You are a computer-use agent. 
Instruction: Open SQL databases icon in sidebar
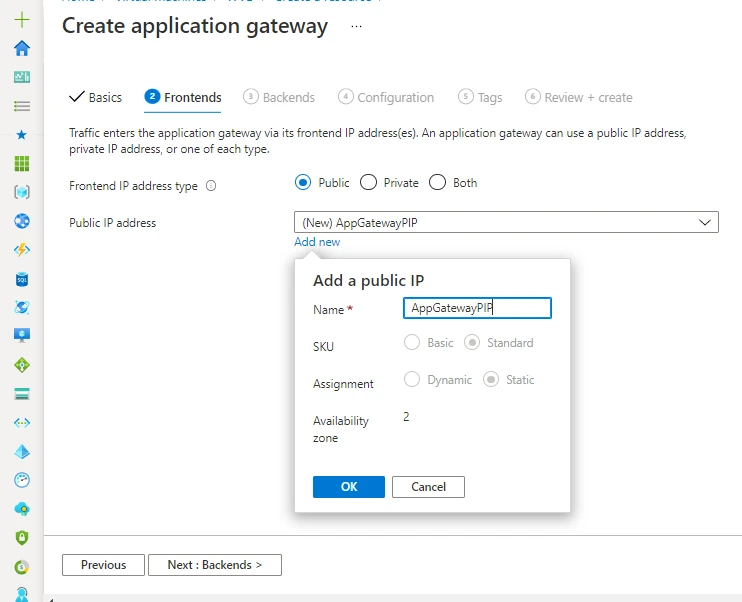point(22,279)
